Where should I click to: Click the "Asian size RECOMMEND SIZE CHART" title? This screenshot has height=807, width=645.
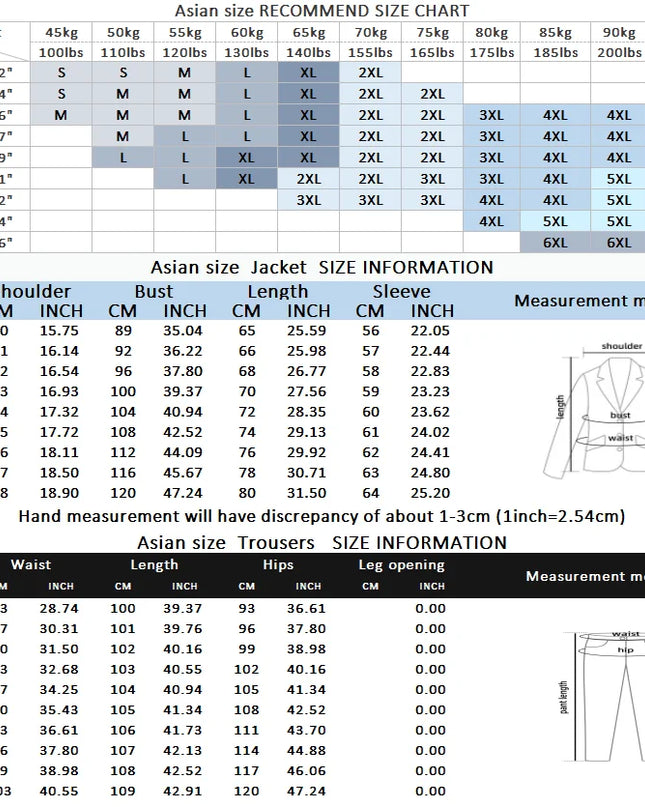coord(322,11)
